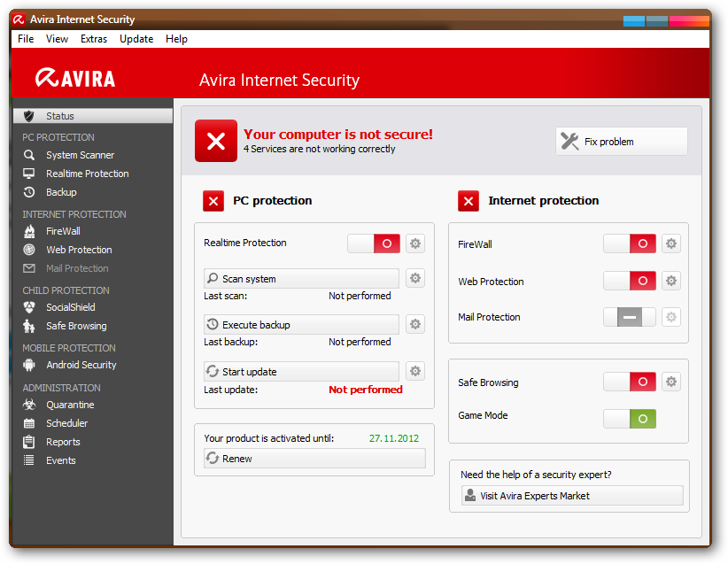Click the Renew button
The height and width of the screenshot is (564, 728).
(x=314, y=458)
